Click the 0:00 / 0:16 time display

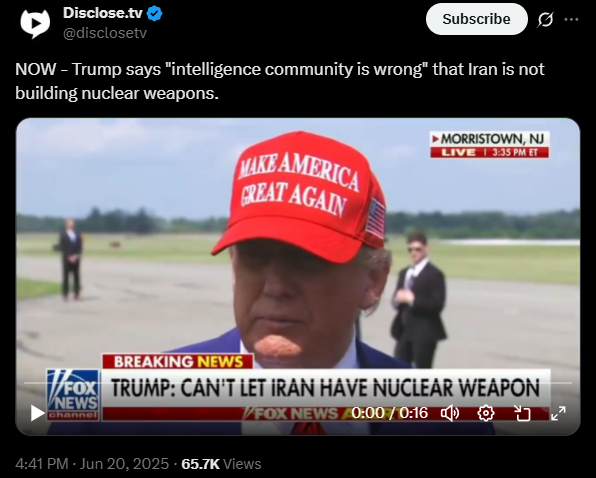(390, 413)
